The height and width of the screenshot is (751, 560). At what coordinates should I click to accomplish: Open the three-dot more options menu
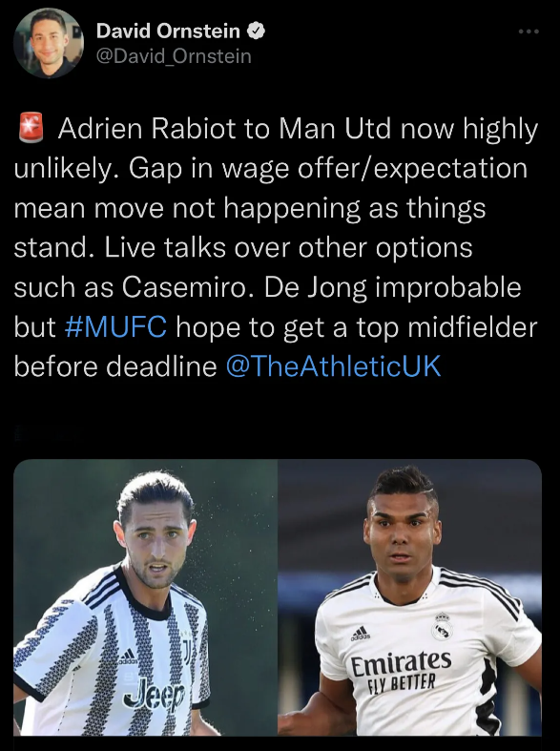pos(529,31)
